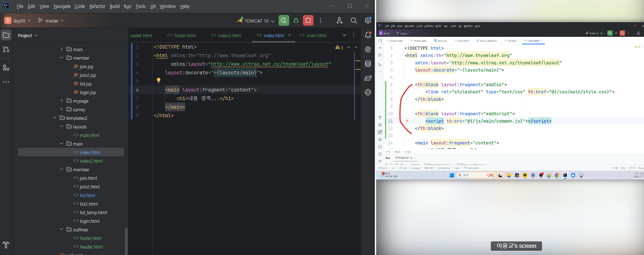Show more tool windows via left sidebar ellipsis
Viewport: 644px width, 255px height.
6,82
